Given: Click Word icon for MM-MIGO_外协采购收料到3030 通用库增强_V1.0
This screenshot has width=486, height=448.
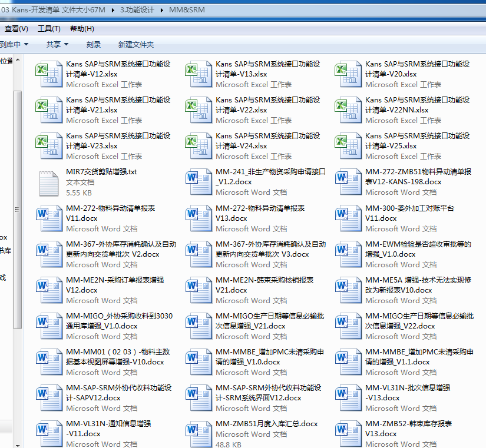Looking at the screenshot, I should (x=49, y=326).
